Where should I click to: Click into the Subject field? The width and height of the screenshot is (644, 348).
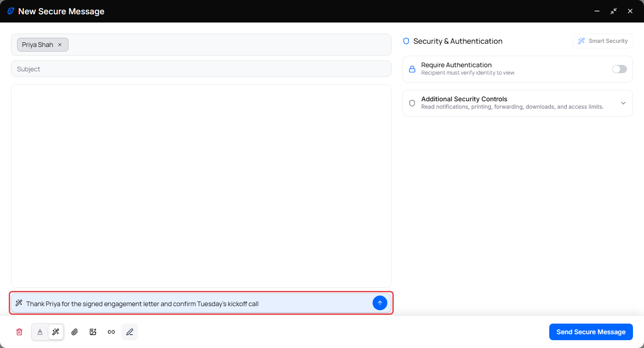201,69
